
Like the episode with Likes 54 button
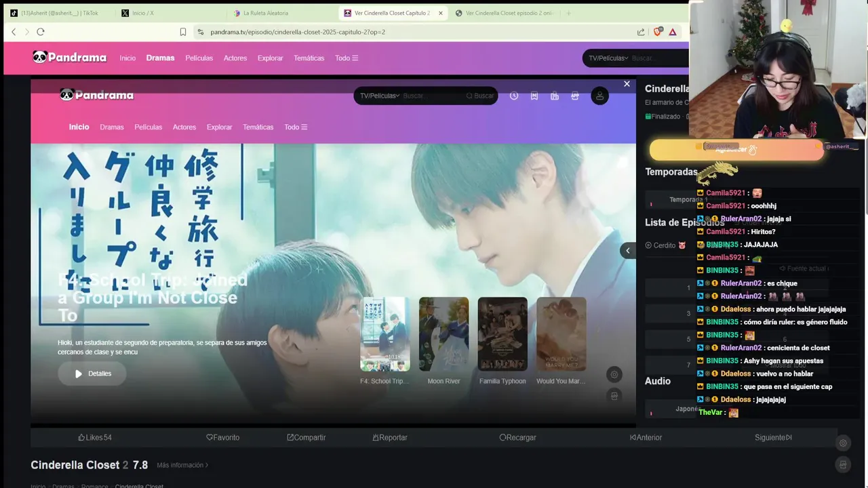pyautogui.click(x=95, y=437)
